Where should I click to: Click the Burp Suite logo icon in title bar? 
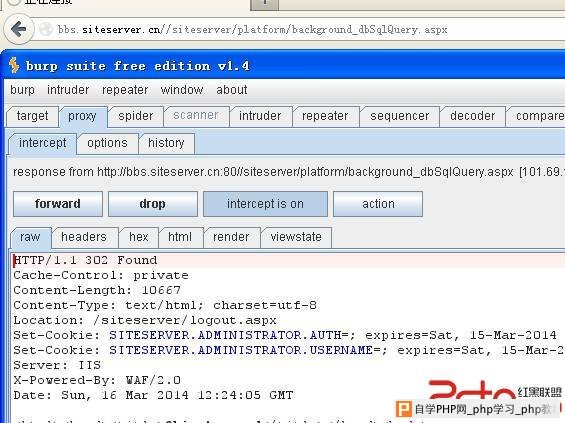[x=14, y=65]
